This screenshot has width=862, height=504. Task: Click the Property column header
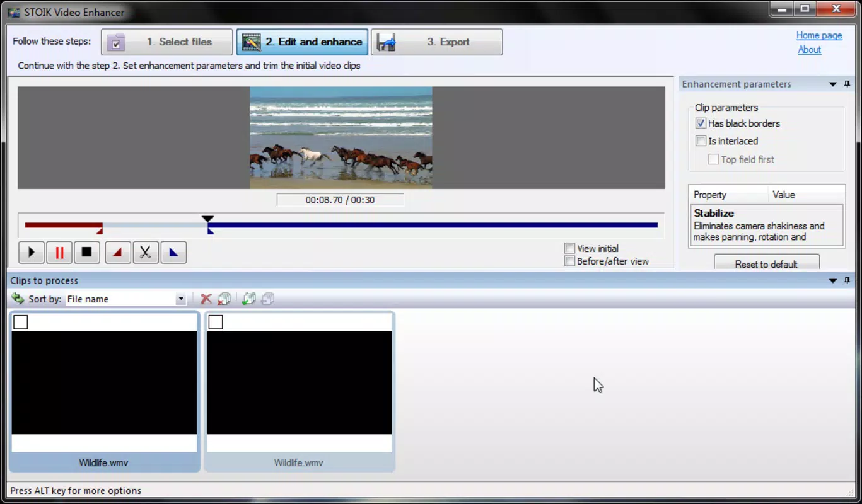tap(729, 195)
